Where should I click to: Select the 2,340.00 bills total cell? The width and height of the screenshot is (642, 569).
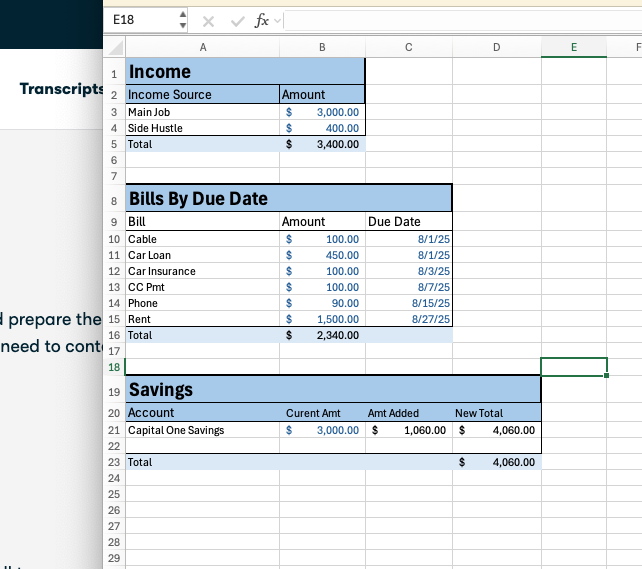[323, 335]
